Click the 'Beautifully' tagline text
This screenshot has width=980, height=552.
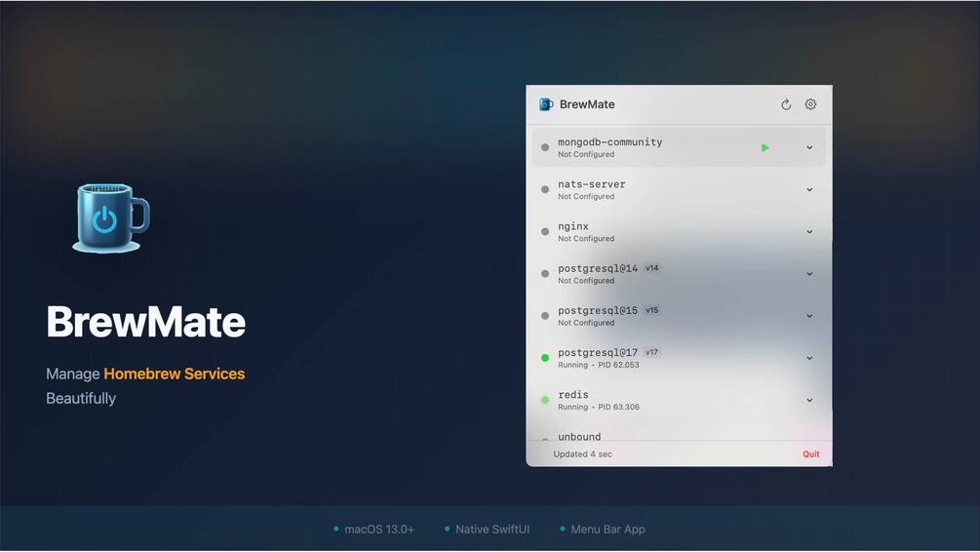click(x=81, y=399)
